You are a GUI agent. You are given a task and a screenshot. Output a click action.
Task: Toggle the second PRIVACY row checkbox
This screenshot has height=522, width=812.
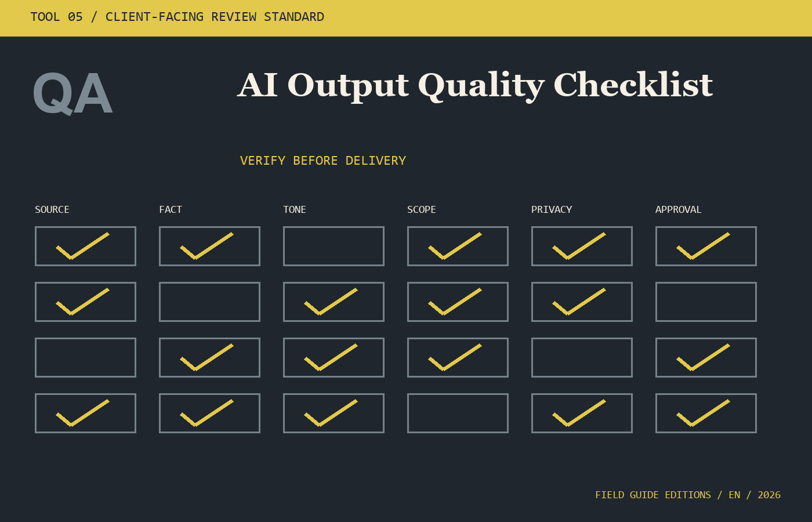582,302
